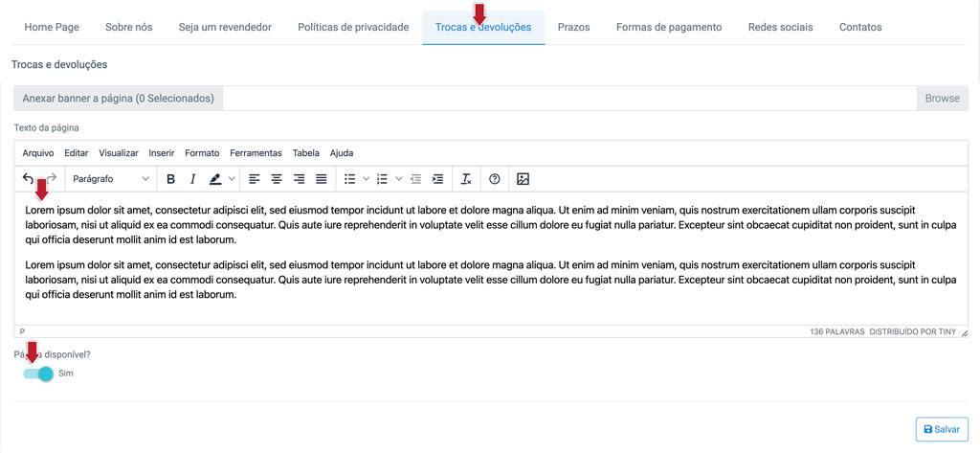Insert an image using the picture icon

point(523,180)
